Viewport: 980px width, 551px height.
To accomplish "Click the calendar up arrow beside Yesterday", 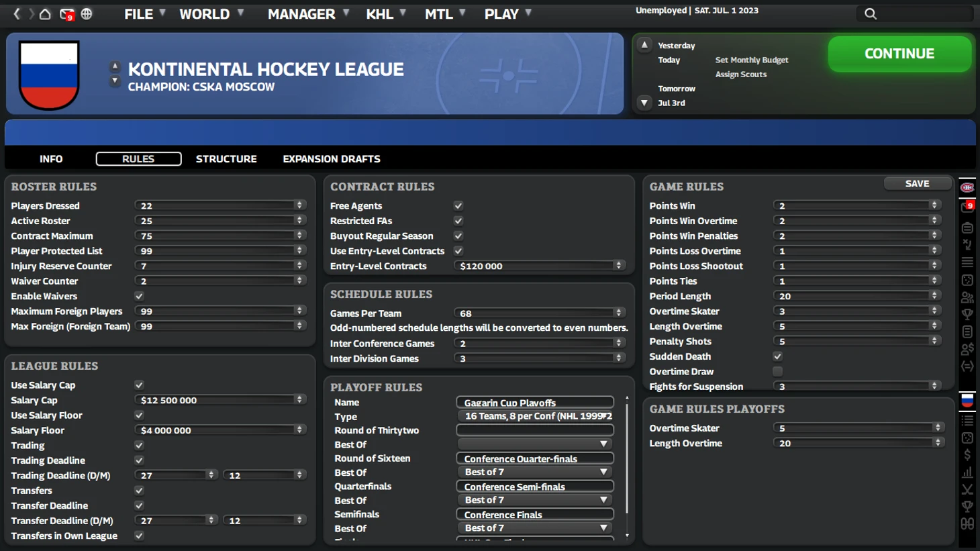I will point(644,45).
